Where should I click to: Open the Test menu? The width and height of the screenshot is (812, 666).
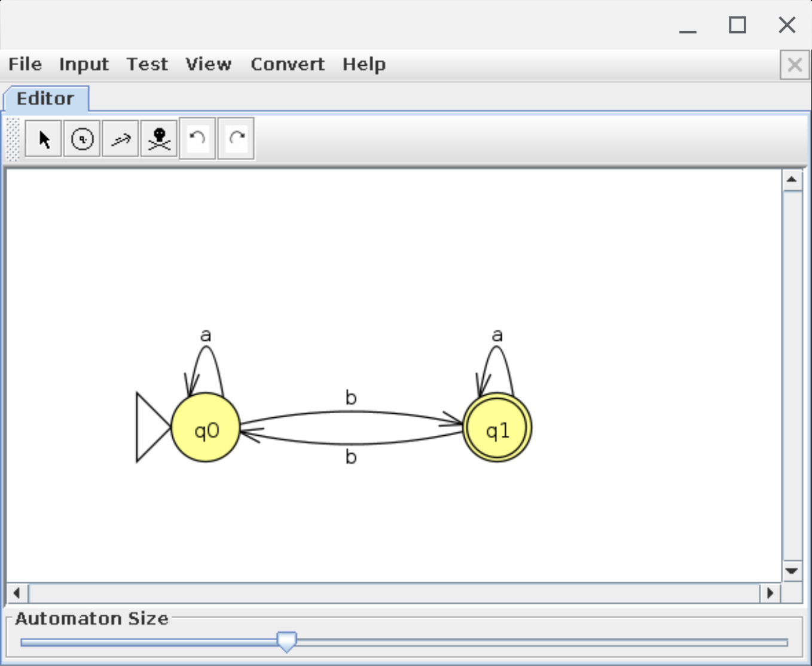(x=147, y=65)
